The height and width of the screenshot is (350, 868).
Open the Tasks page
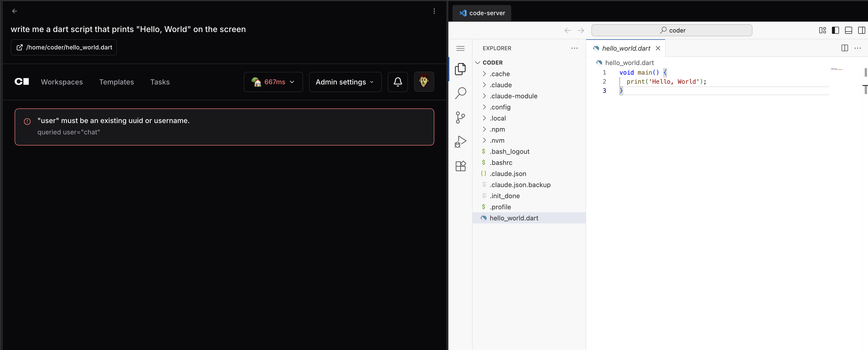tap(160, 82)
